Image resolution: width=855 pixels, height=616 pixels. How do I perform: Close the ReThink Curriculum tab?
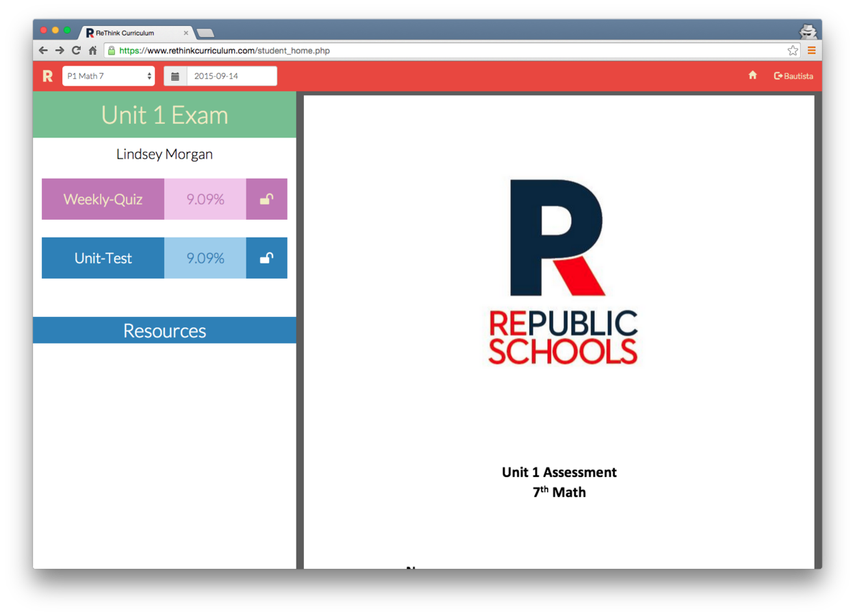click(186, 33)
